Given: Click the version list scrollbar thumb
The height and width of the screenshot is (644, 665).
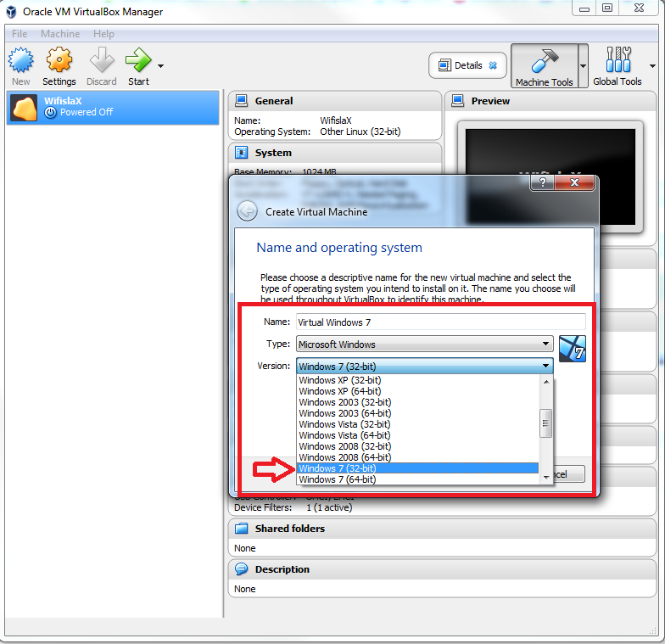Looking at the screenshot, I should pos(546,423).
